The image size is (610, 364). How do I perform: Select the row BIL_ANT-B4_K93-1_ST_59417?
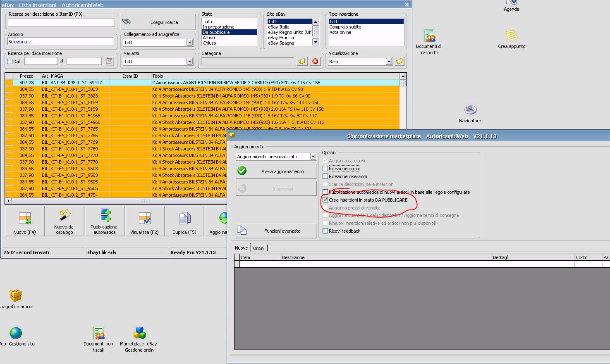(203, 83)
